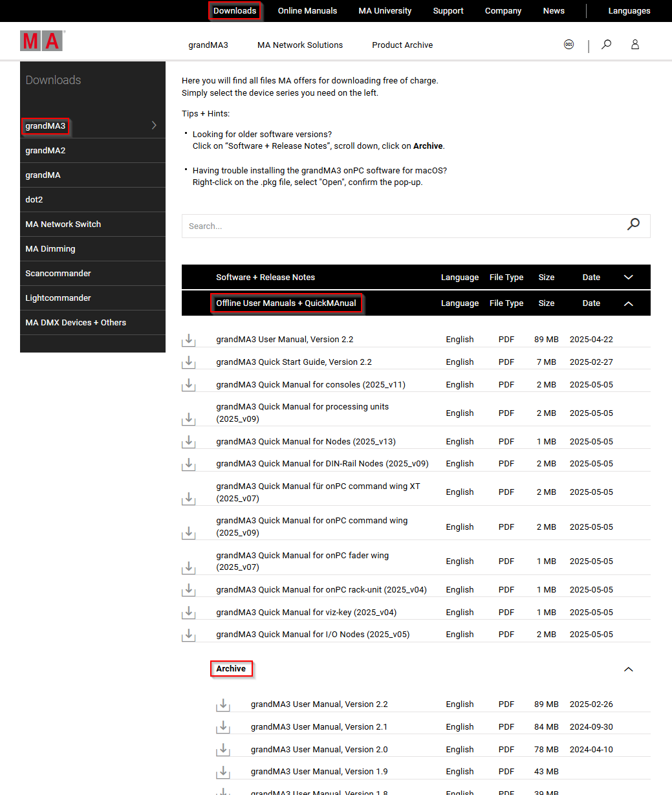This screenshot has width=672, height=795.
Task: Expand Software + Release Notes section
Action: pos(628,278)
